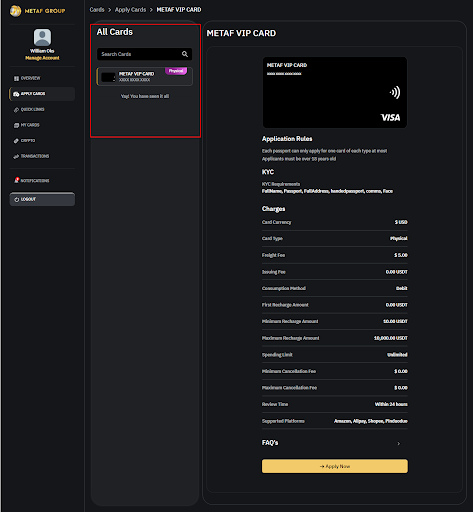The height and width of the screenshot is (512, 473).
Task: Click the "Issuing Fee" row label
Action: pyautogui.click(x=274, y=272)
